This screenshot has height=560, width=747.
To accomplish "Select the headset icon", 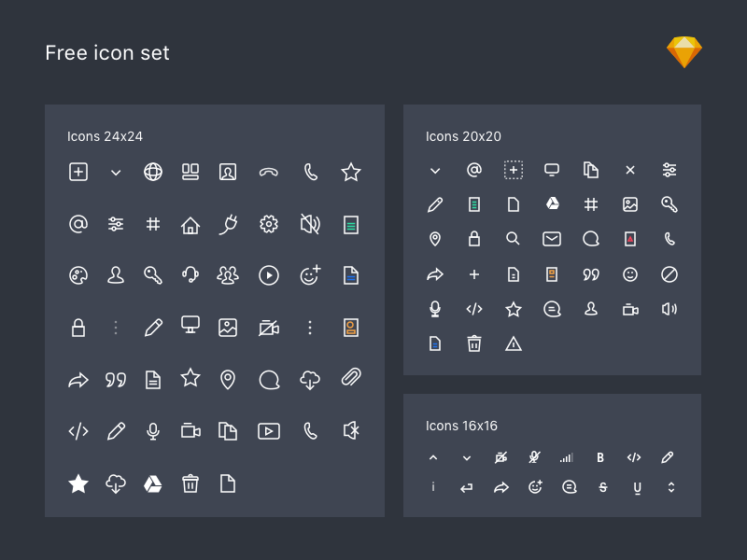I will 190,274.
